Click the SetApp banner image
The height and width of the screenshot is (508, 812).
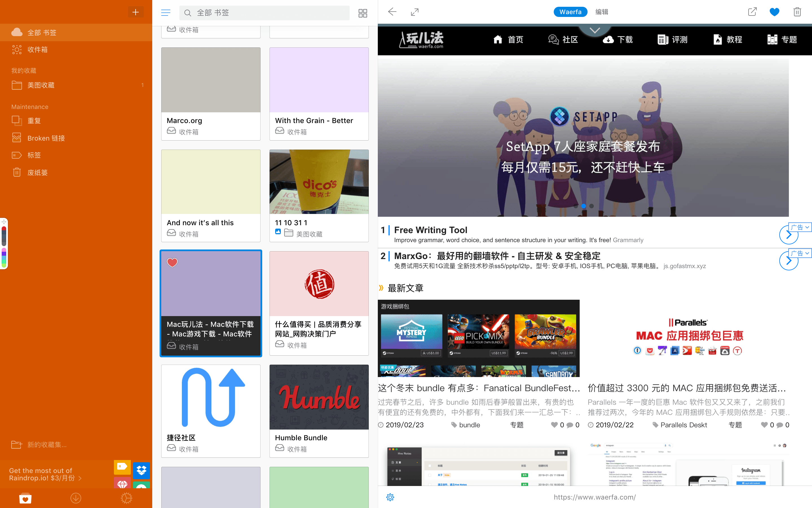583,138
